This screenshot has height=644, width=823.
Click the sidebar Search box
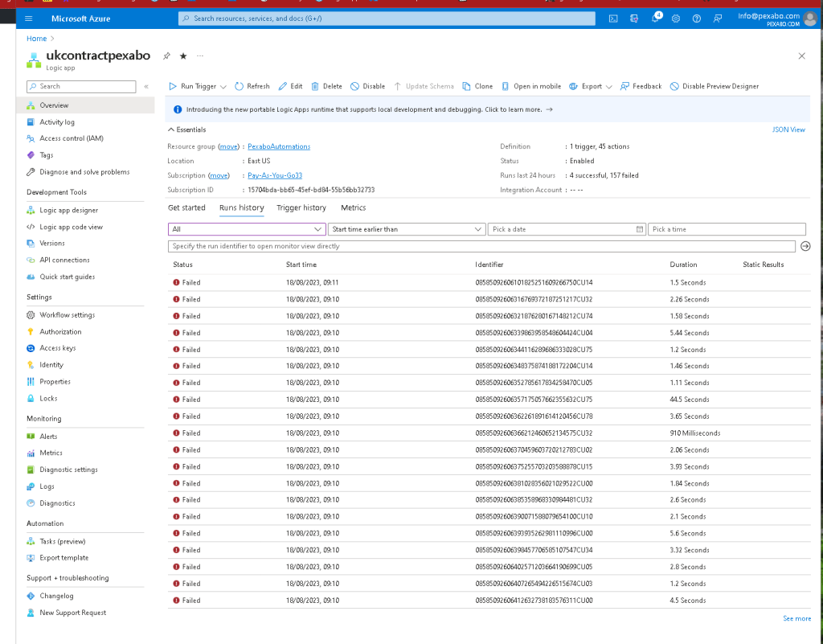point(81,87)
